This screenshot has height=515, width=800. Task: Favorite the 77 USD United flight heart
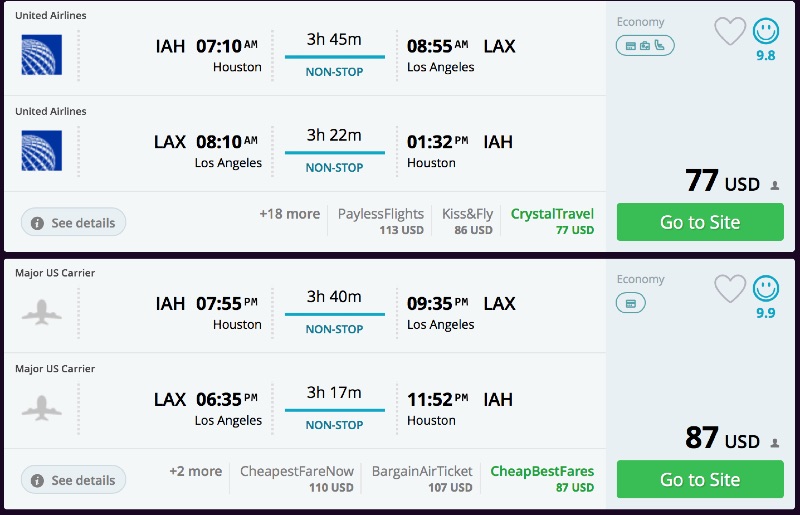click(730, 31)
